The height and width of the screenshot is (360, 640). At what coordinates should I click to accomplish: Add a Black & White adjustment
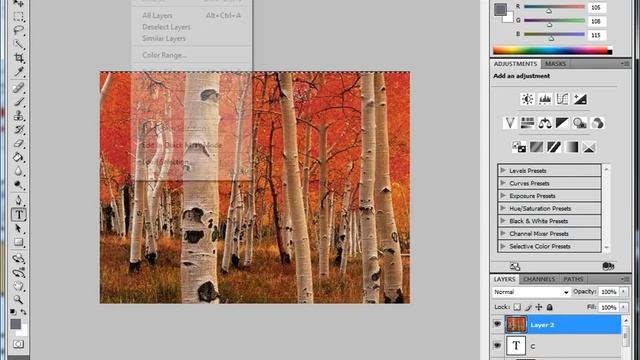tap(562, 123)
